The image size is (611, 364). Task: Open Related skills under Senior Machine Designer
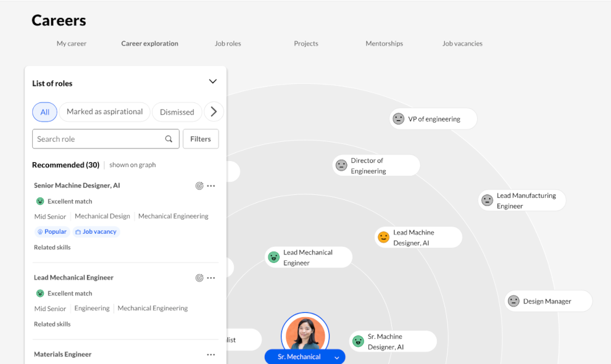[52, 247]
